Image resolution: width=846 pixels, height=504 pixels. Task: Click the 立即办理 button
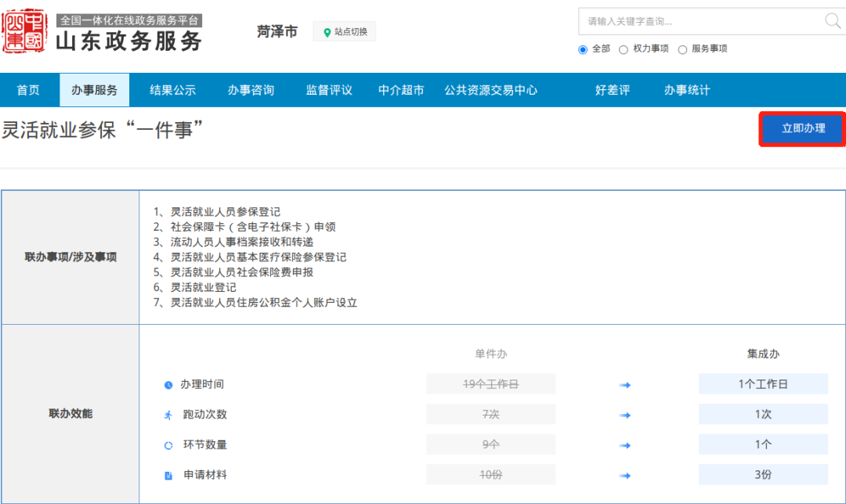[x=802, y=129]
